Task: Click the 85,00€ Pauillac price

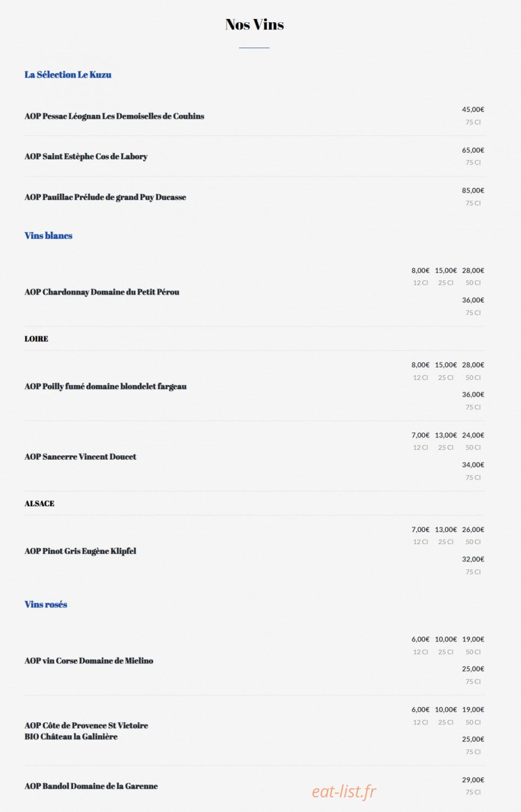Action: [473, 191]
